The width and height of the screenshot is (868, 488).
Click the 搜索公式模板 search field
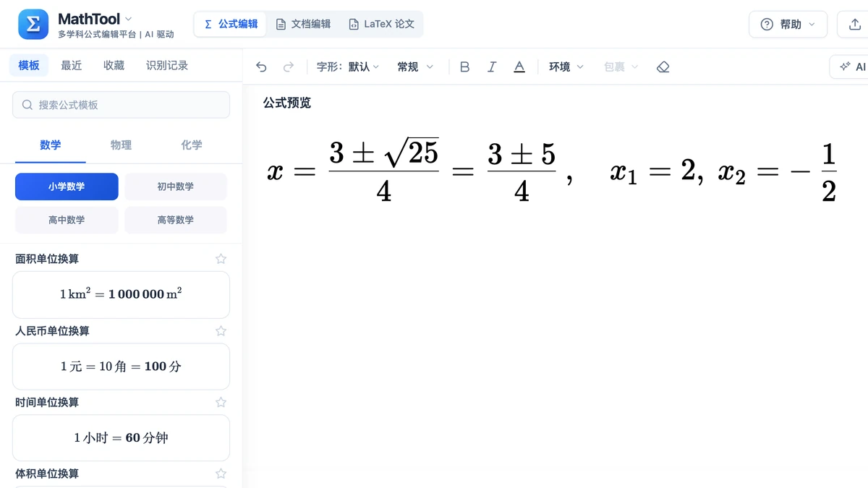pyautogui.click(x=122, y=105)
